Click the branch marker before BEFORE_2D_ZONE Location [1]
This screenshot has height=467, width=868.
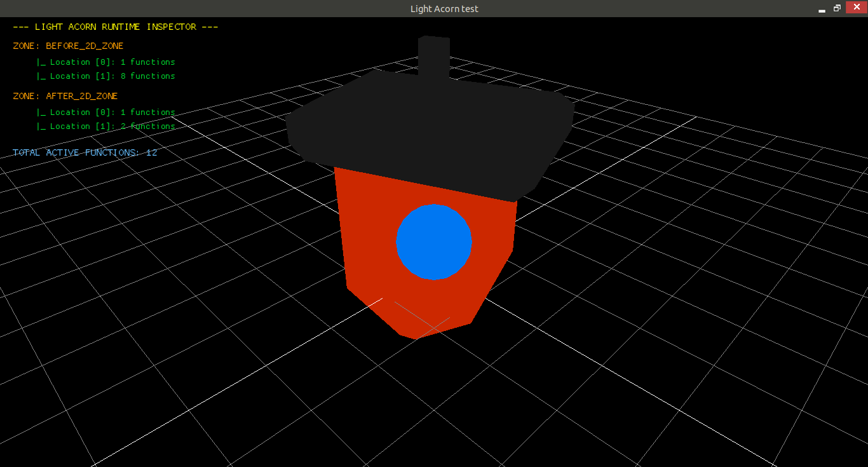[x=41, y=76]
